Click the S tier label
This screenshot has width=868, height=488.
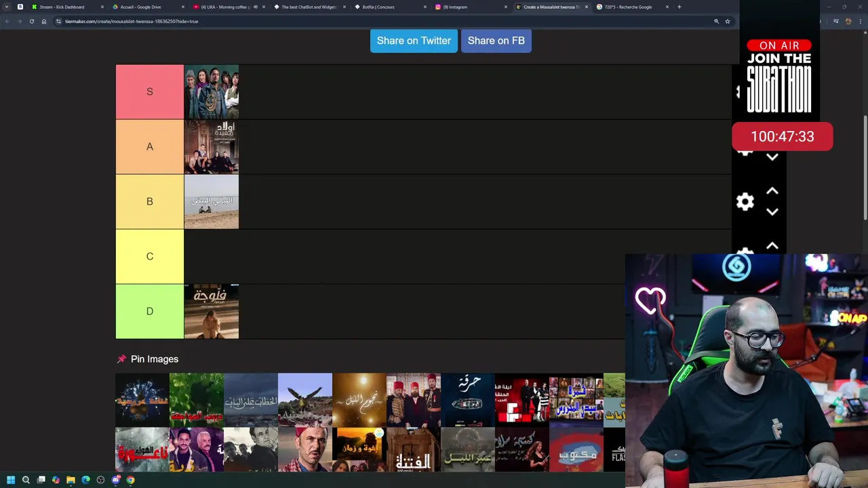pos(150,91)
